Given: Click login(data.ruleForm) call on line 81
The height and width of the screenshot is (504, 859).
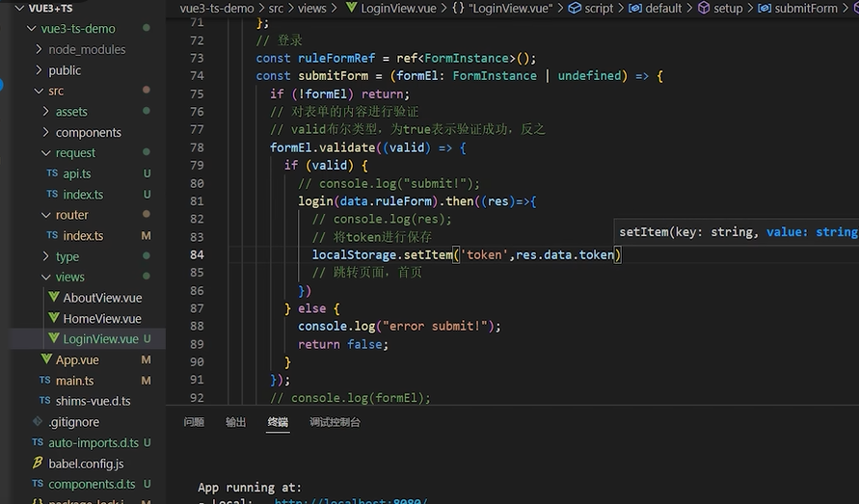Looking at the screenshot, I should pos(367,201).
